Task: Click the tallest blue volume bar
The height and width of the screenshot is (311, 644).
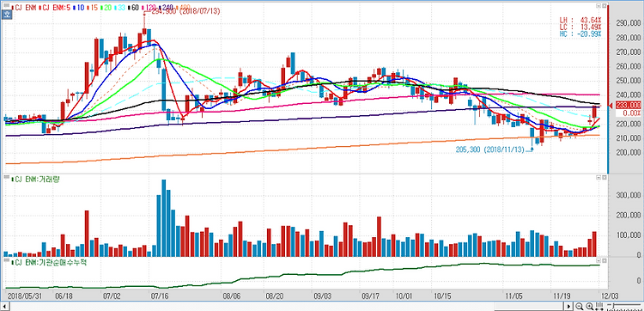Action: point(163,217)
